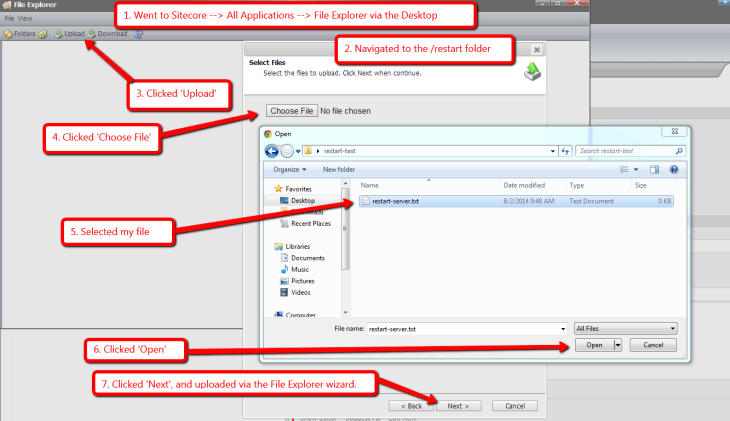Sort by the Type column header
This screenshot has width=730, height=421.
click(576, 185)
